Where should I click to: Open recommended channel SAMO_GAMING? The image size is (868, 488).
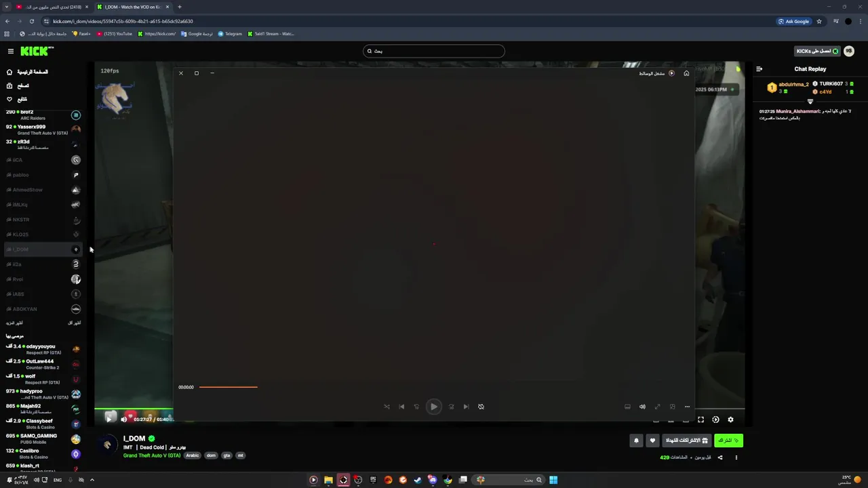pyautogui.click(x=43, y=439)
